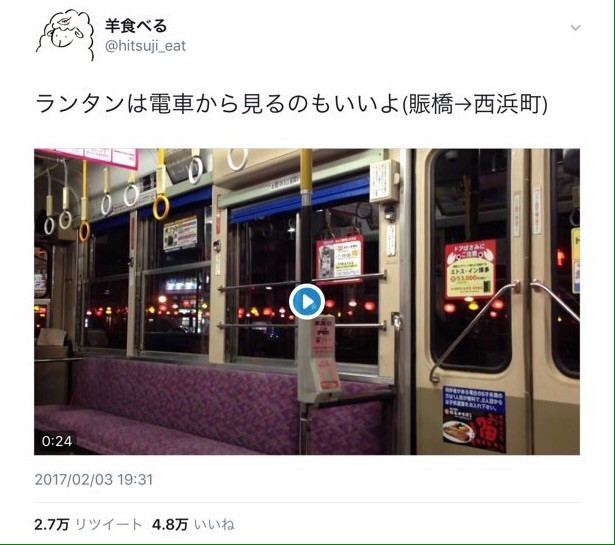Image resolution: width=615 pixels, height=545 pixels.
Task: Select the tweet text about lanterns
Action: 291,104
